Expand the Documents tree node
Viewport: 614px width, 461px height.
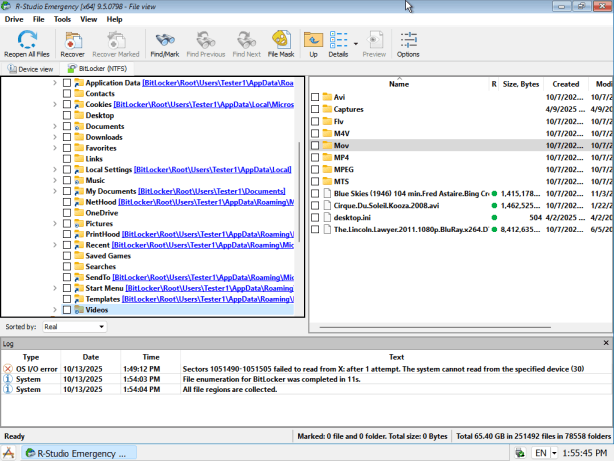pyautogui.click(x=55, y=127)
